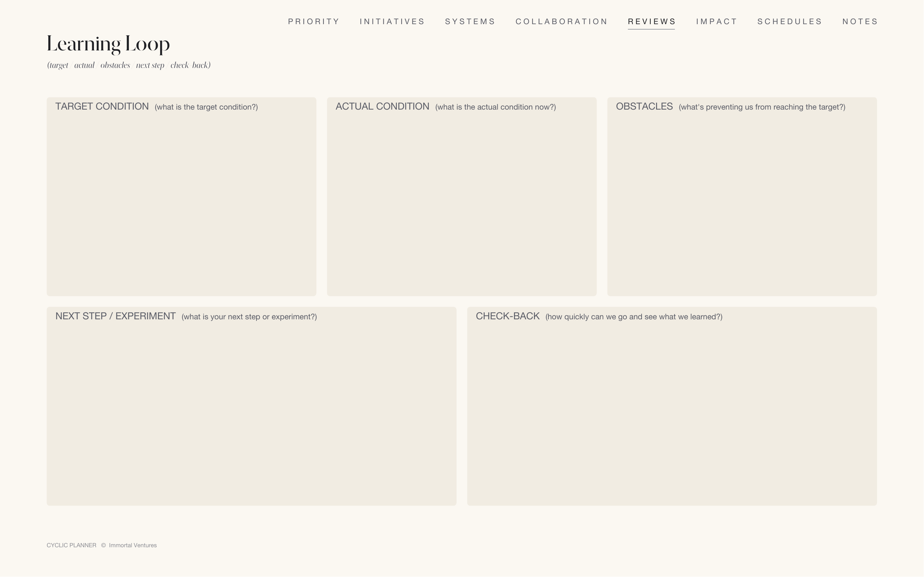The width and height of the screenshot is (924, 577).
Task: Click the Learning Loop page title
Action: [108, 44]
